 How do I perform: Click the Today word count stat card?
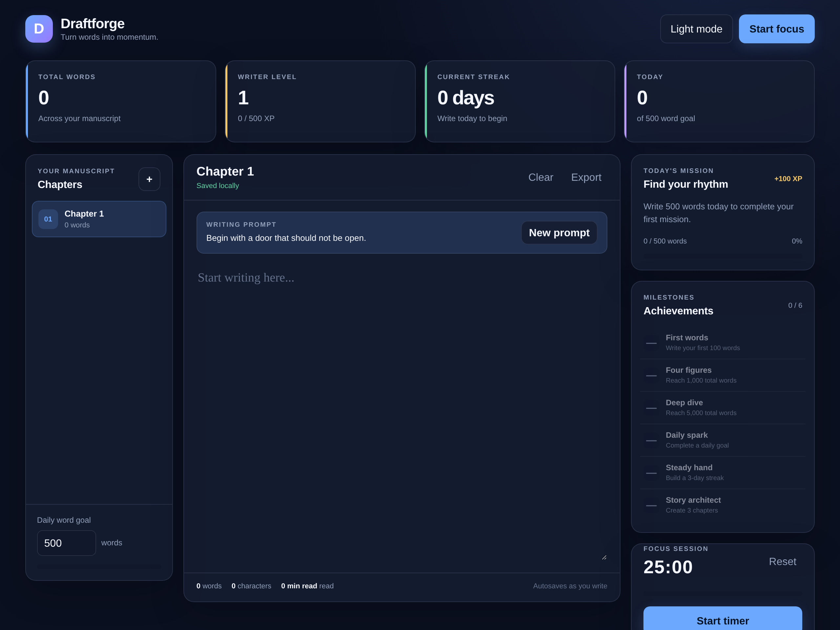tap(719, 101)
